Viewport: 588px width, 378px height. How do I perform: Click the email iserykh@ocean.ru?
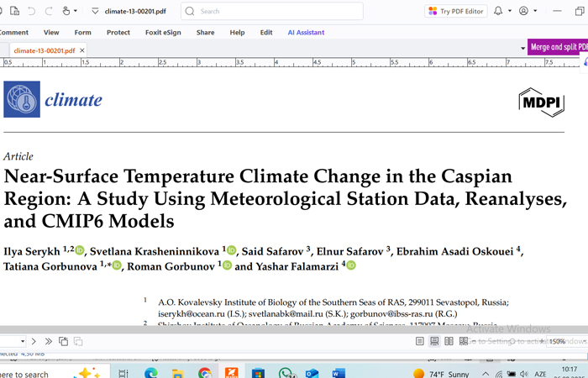192,314
